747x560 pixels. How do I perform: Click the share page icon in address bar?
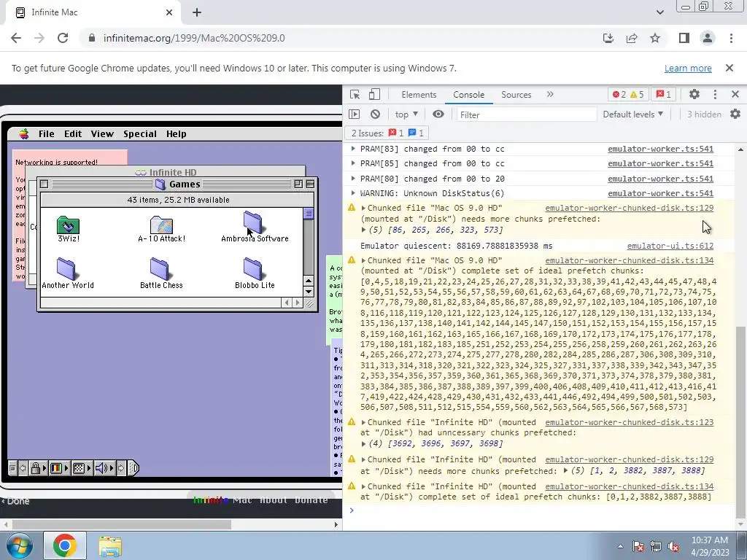(x=632, y=38)
